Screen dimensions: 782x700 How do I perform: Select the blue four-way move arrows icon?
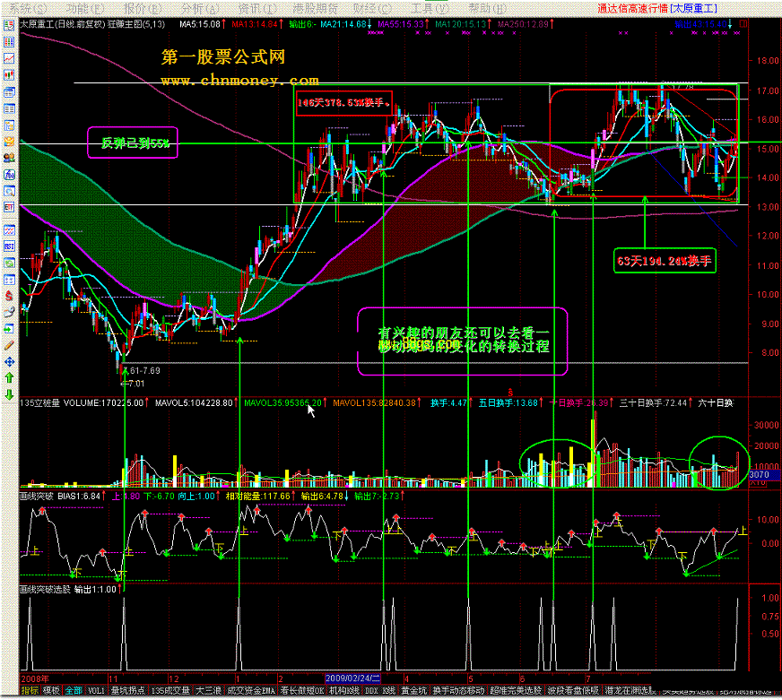pos(9,362)
